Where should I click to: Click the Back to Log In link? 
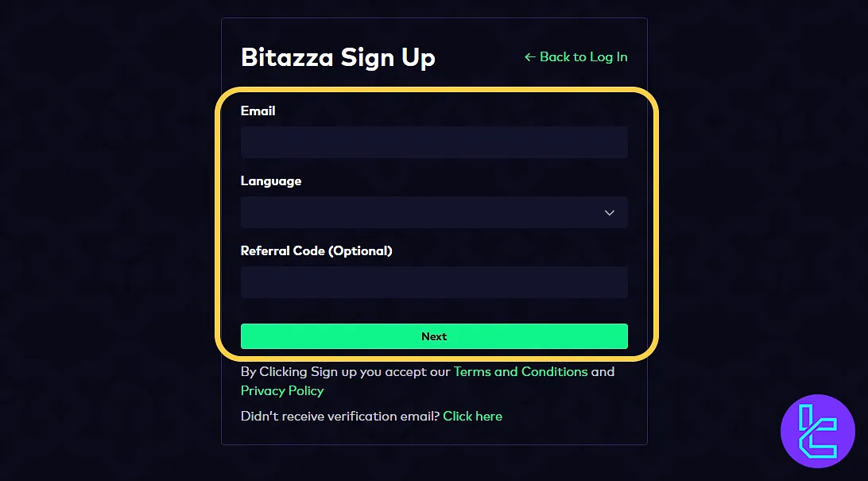(583, 57)
